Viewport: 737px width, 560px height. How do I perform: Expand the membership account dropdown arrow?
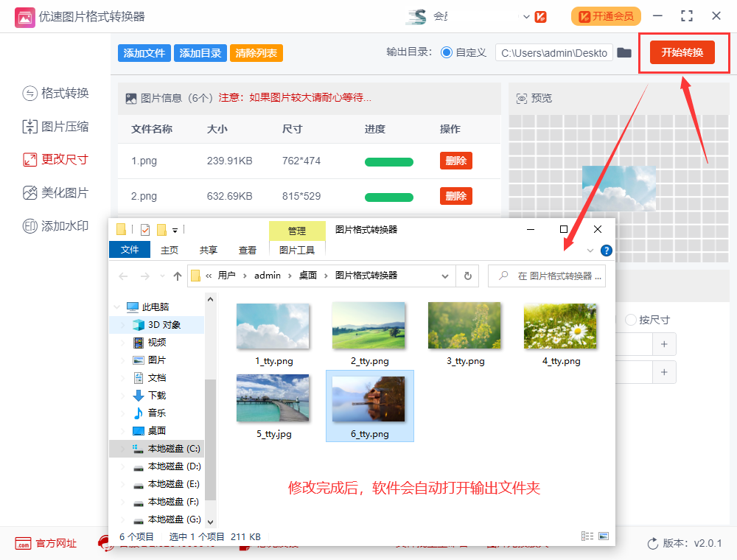(x=526, y=15)
